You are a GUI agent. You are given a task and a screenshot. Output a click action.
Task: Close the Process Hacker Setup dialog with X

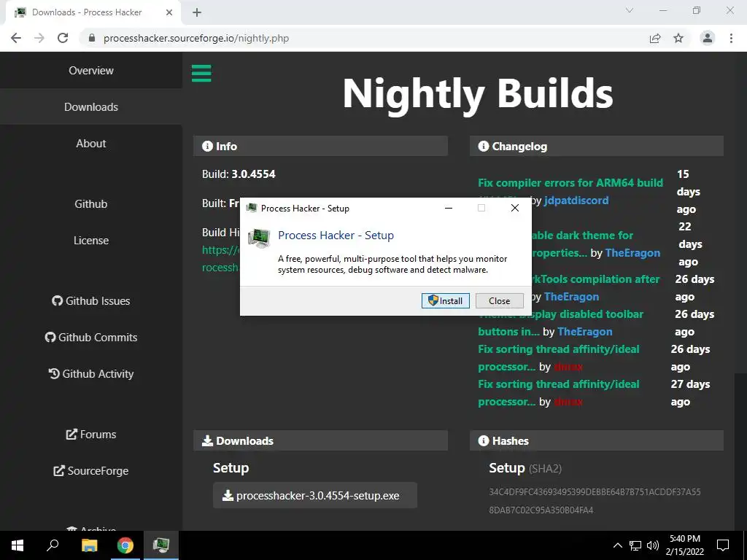(514, 208)
